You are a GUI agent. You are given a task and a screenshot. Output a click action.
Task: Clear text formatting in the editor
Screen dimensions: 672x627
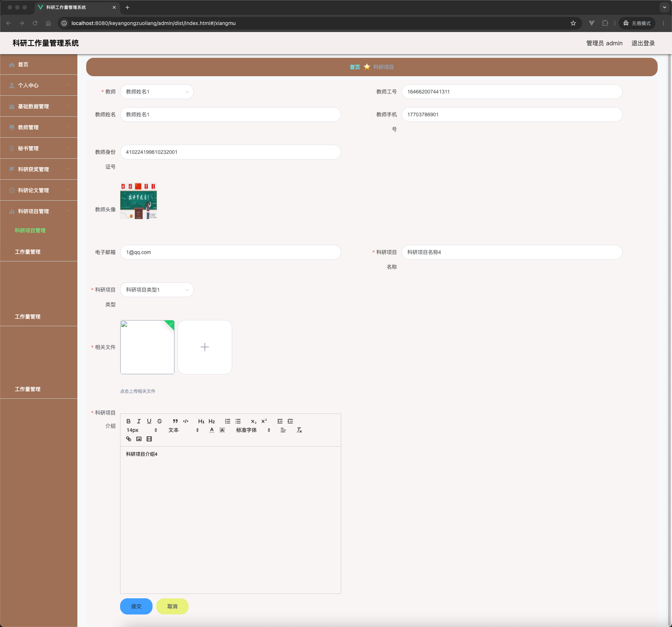299,430
